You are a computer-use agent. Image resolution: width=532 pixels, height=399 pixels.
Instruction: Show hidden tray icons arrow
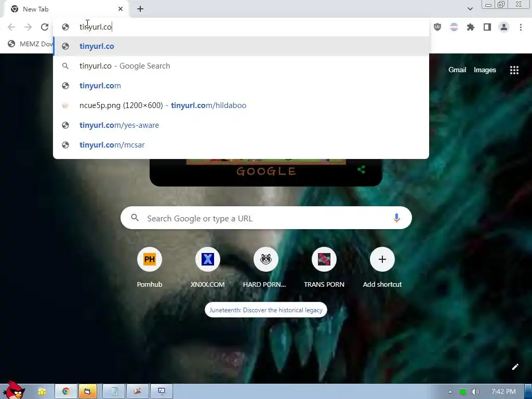450,392
